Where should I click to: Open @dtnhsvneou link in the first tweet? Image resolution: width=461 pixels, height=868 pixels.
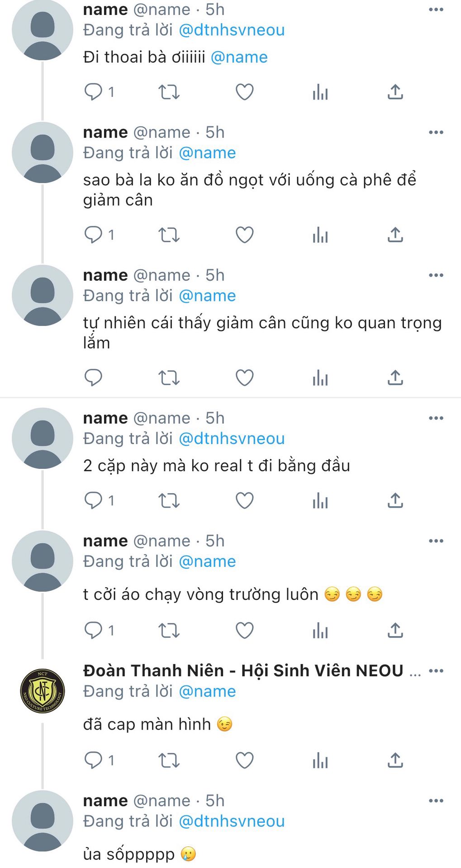point(232,30)
